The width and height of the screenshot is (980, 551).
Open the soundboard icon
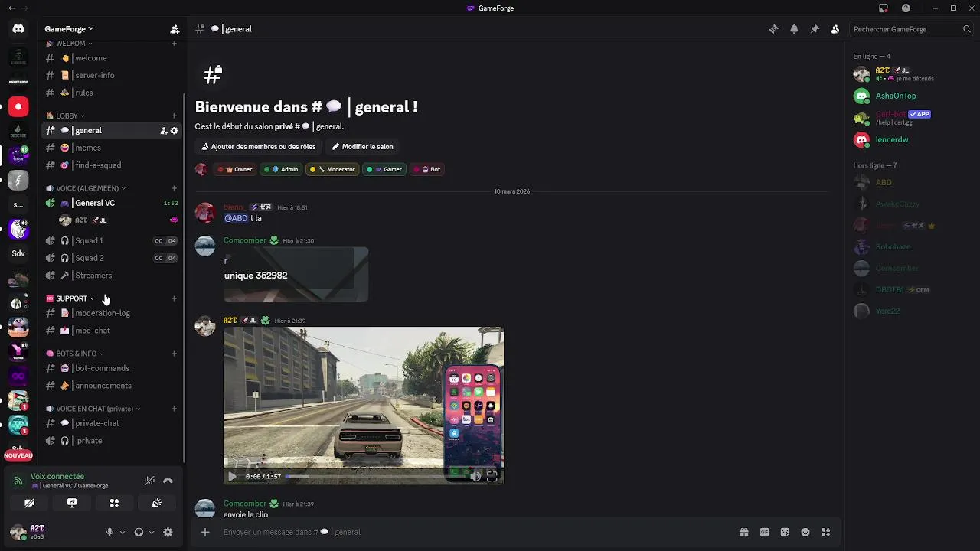(x=156, y=503)
